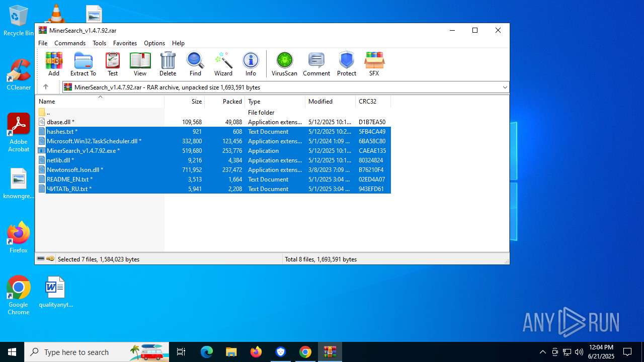This screenshot has width=644, height=362.
Task: Select README_EN.txt file
Action: click(x=213, y=179)
